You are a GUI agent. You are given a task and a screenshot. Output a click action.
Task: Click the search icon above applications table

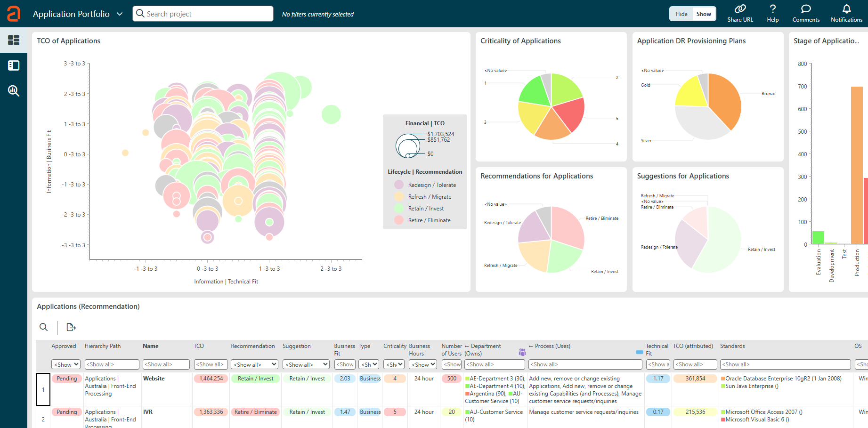coord(44,327)
